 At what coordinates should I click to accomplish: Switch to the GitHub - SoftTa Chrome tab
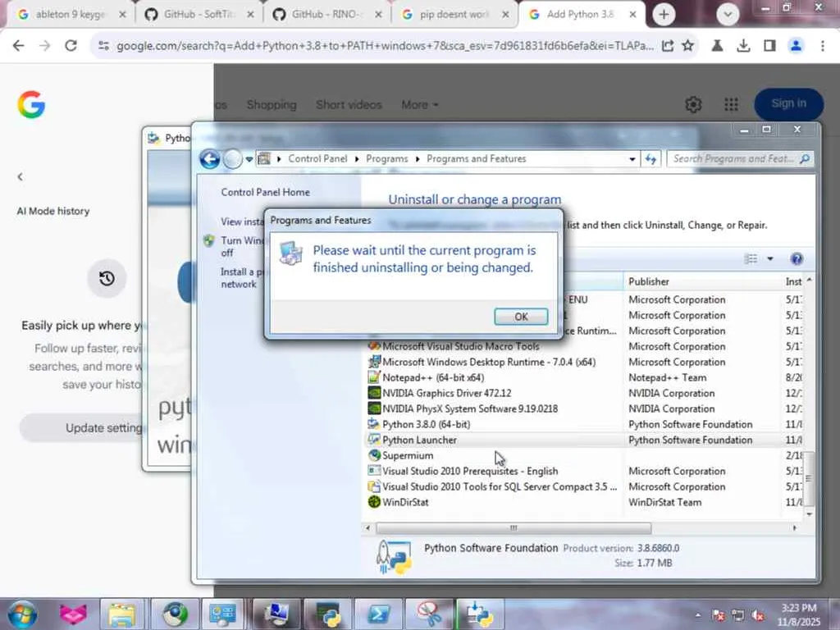pos(199,15)
